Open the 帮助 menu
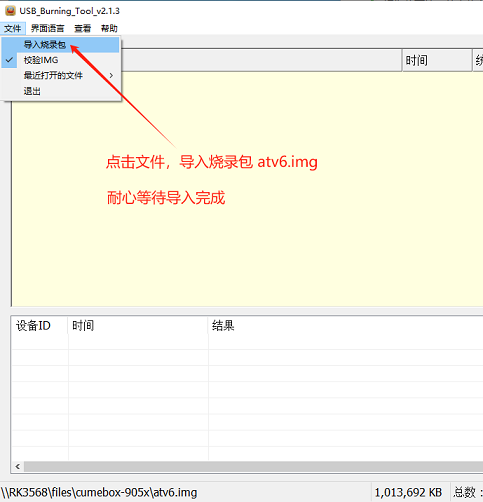Viewport: 483px width, 502px height. (x=109, y=29)
